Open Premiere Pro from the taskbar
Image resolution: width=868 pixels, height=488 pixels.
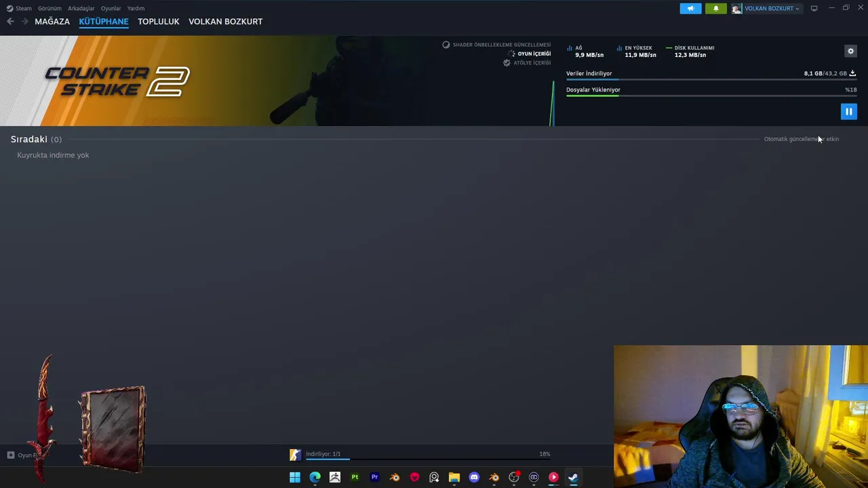(x=374, y=477)
